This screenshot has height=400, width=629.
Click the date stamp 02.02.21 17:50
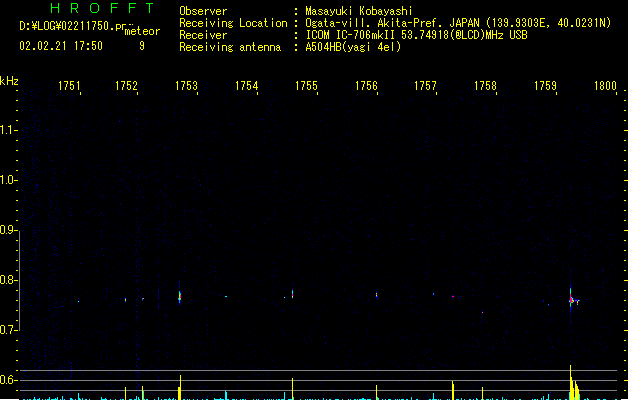pyautogui.click(x=61, y=46)
